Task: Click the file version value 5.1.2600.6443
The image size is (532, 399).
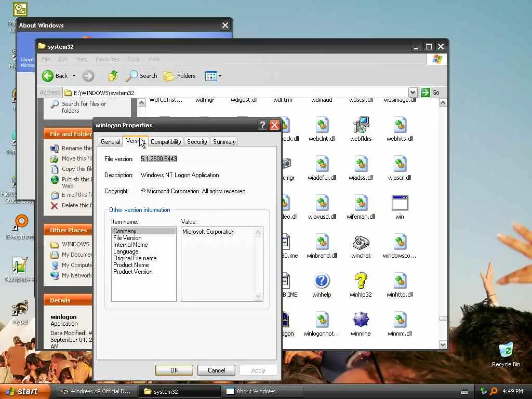Action: (x=159, y=159)
